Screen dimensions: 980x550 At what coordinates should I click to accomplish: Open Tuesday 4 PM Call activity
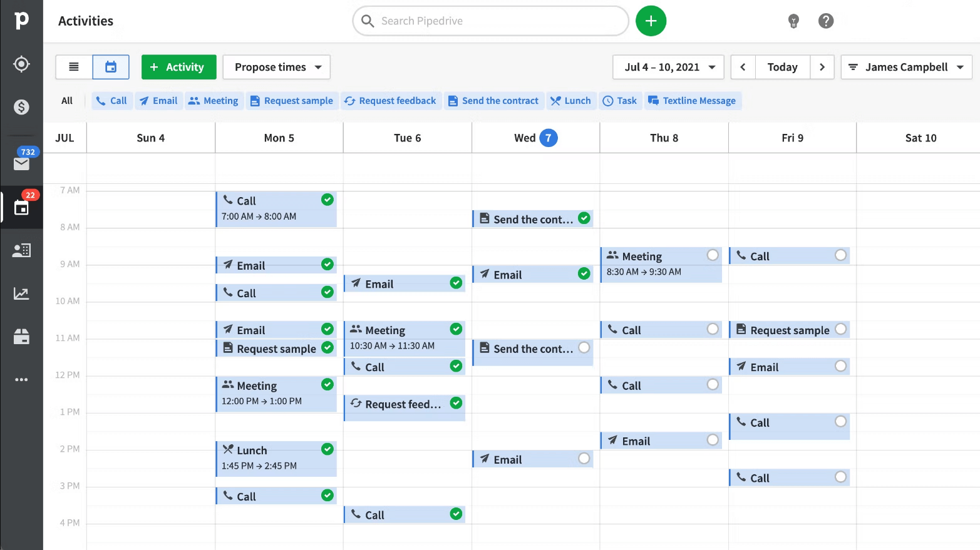(x=405, y=514)
